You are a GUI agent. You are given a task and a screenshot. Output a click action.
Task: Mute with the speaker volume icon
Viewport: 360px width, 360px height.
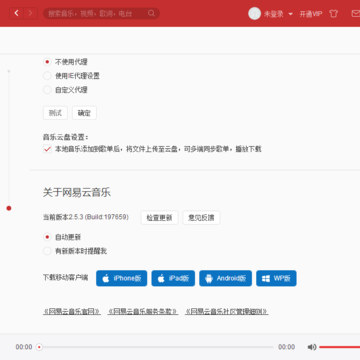point(312,347)
